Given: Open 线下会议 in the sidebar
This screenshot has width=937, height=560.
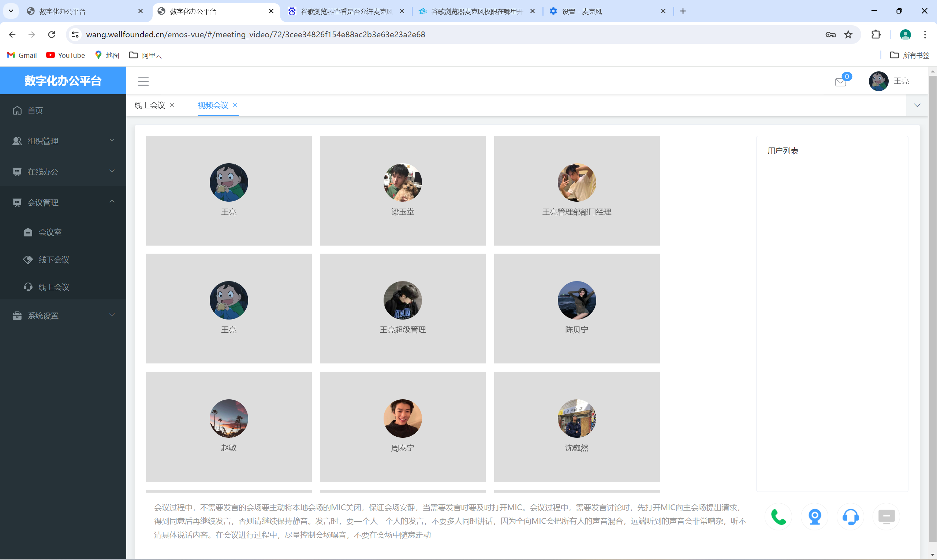Looking at the screenshot, I should point(53,260).
